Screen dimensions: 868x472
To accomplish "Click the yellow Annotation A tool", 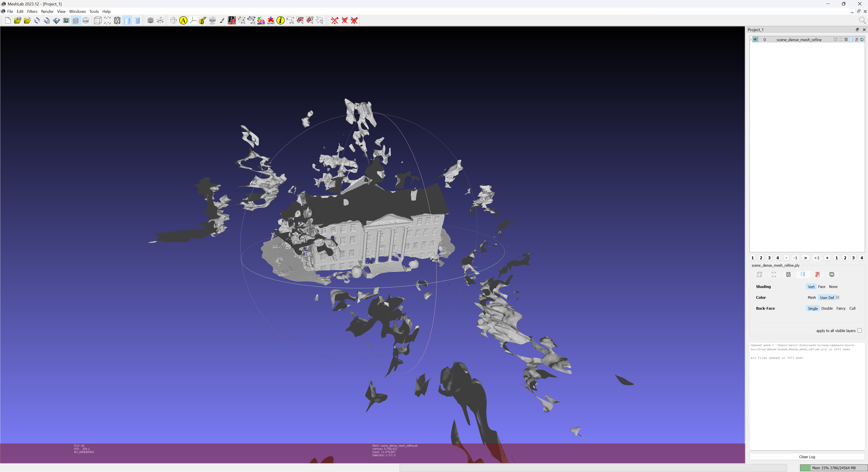I will pyautogui.click(x=183, y=21).
